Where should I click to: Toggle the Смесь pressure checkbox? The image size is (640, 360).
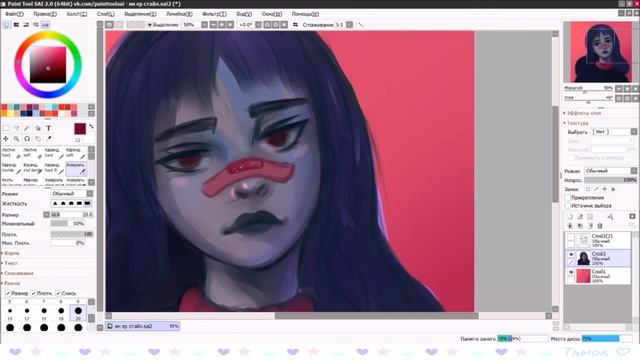pyautogui.click(x=58, y=293)
